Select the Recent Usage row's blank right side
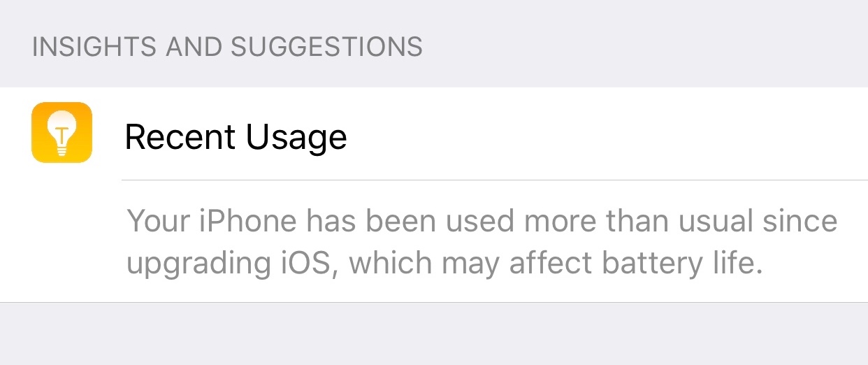868x365 pixels. 608,134
